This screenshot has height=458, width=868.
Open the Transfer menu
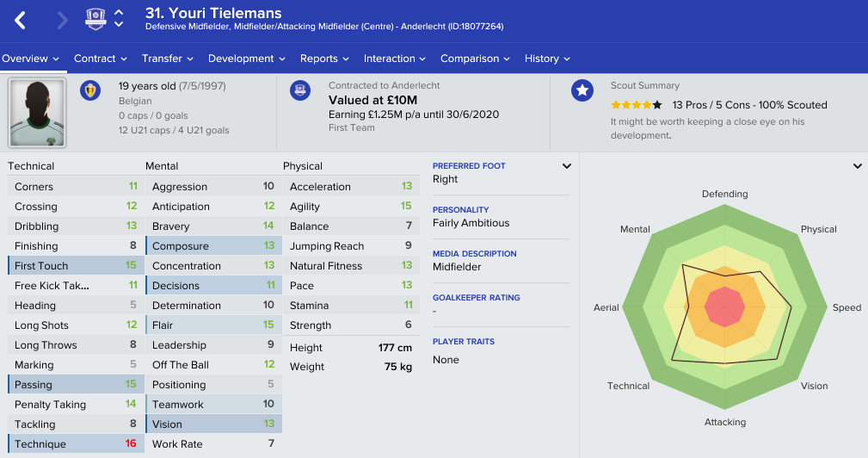pos(168,59)
